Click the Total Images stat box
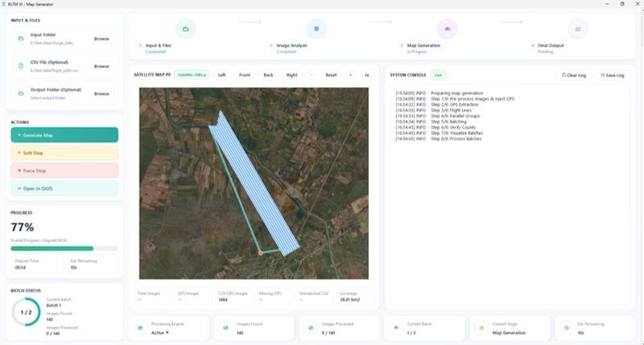This screenshot has width=644, height=345. coord(152,297)
